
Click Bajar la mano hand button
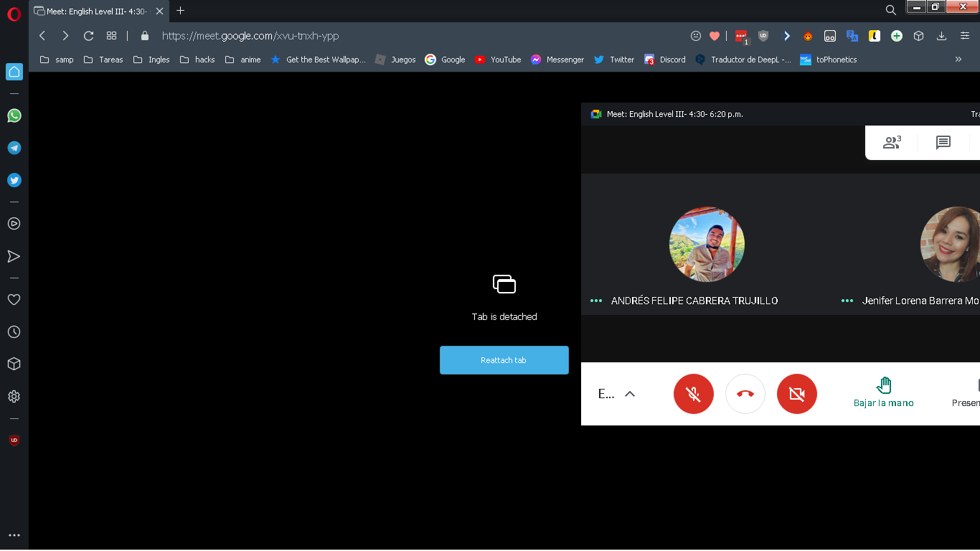click(884, 392)
